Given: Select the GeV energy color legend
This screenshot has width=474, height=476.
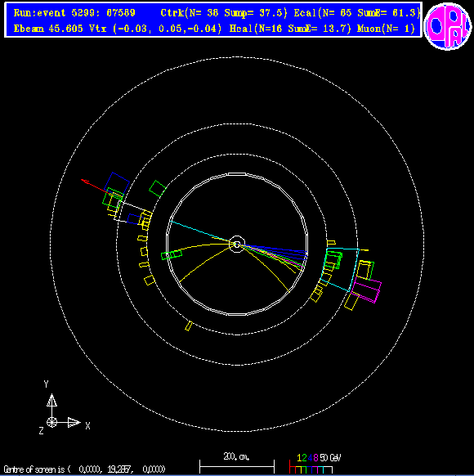Looking at the screenshot, I should [315, 464].
